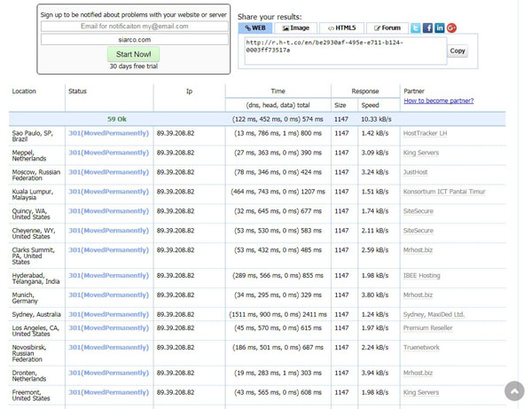The height and width of the screenshot is (409, 532).
Task: Select Kuala Lumpur time 1207 ms cell
Action: 278,192
